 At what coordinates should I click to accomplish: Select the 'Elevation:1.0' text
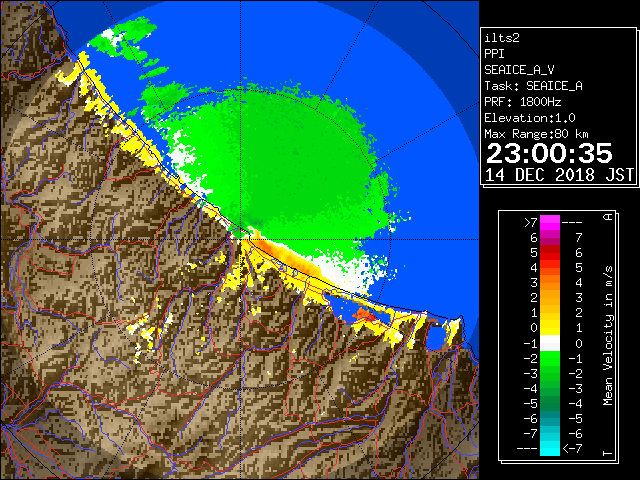tap(530, 118)
